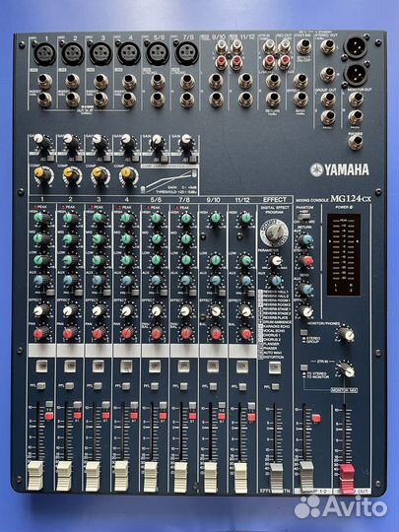Viewport: 399px width, 532px height.
Task: Click the red STEREO OUT master fader
Action: click(x=347, y=479)
